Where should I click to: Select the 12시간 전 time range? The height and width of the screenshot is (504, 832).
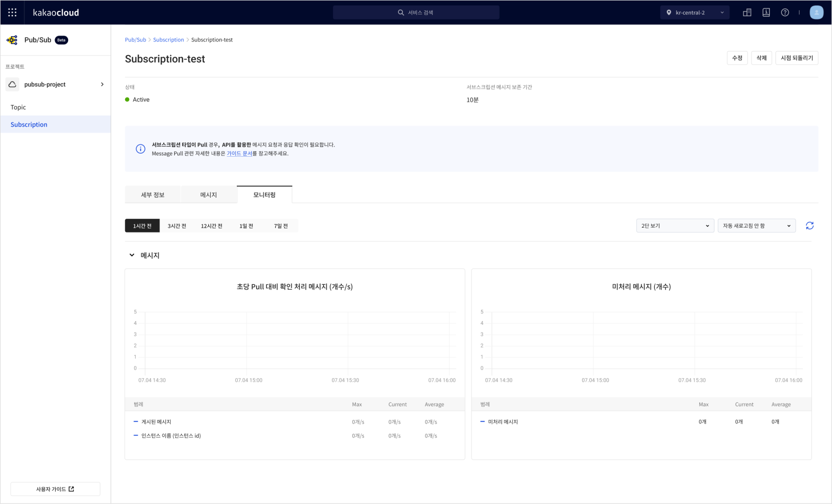(x=212, y=226)
